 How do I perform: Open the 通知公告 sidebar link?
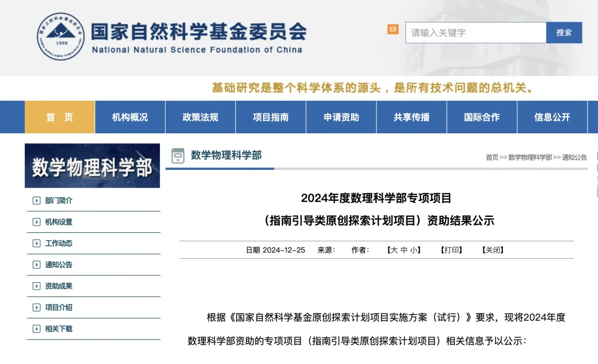click(x=59, y=264)
